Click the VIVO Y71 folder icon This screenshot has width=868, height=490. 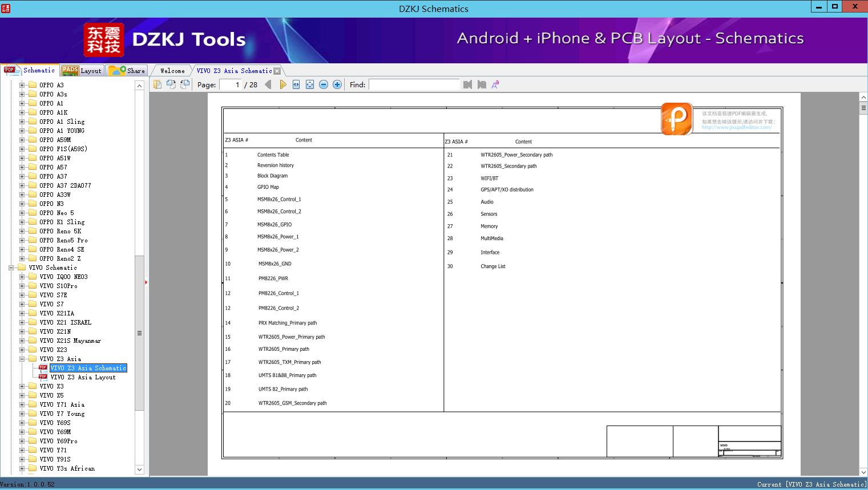click(x=33, y=450)
